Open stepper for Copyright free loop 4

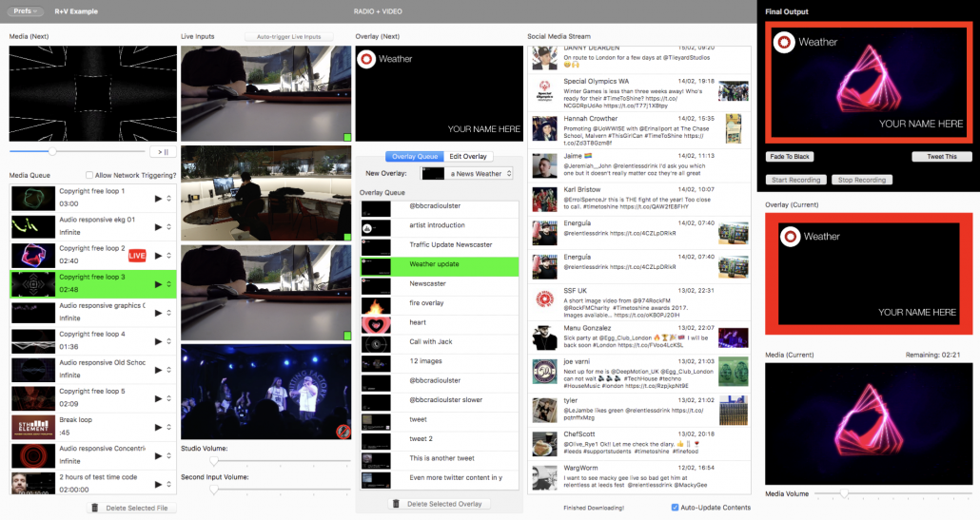tap(168, 341)
